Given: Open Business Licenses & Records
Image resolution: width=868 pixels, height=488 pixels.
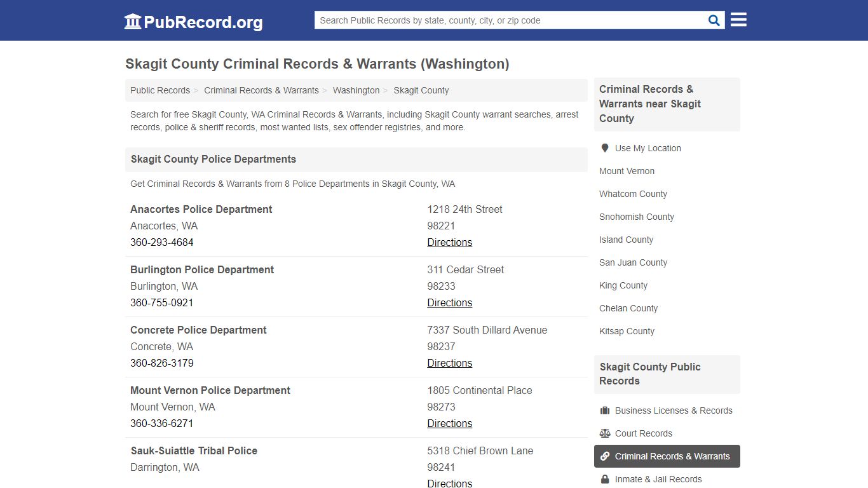Looking at the screenshot, I should [674, 410].
